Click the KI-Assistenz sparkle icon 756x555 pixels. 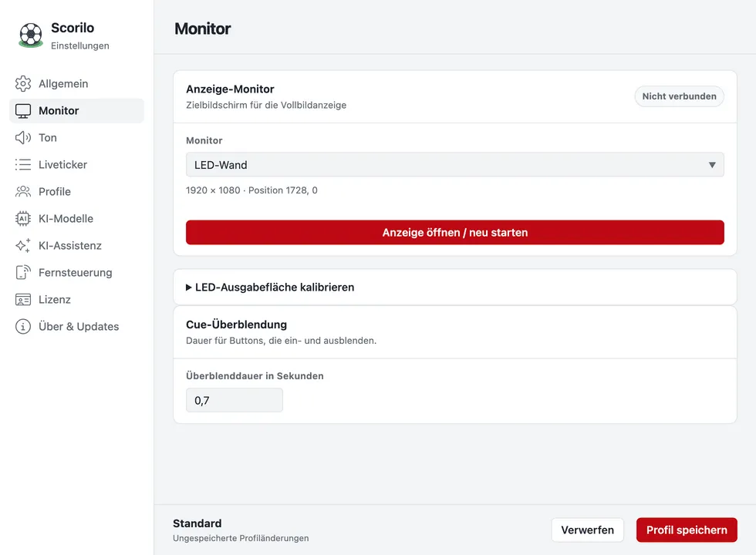coord(22,246)
